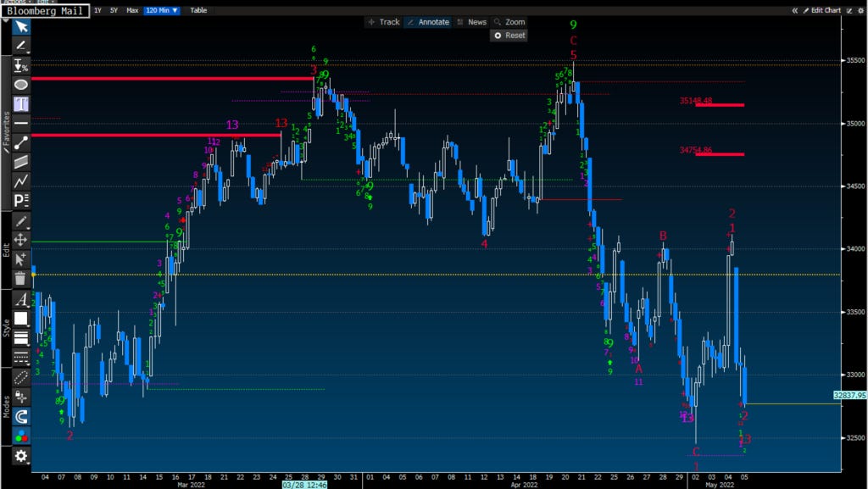Select the trend line segment tool

click(21, 142)
